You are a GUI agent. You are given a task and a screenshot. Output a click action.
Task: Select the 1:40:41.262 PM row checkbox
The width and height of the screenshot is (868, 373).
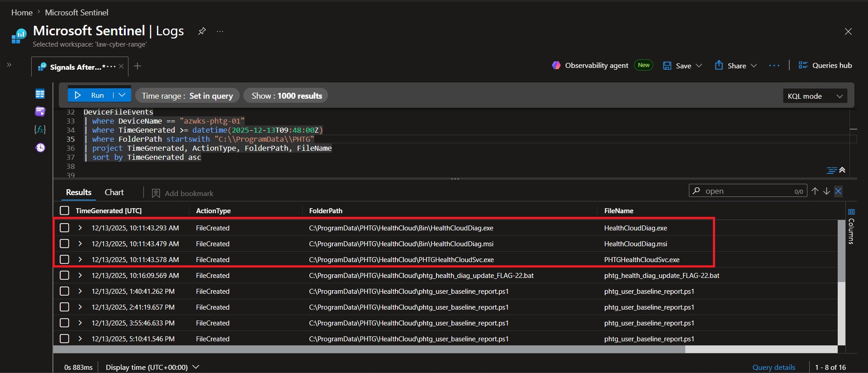point(65,291)
